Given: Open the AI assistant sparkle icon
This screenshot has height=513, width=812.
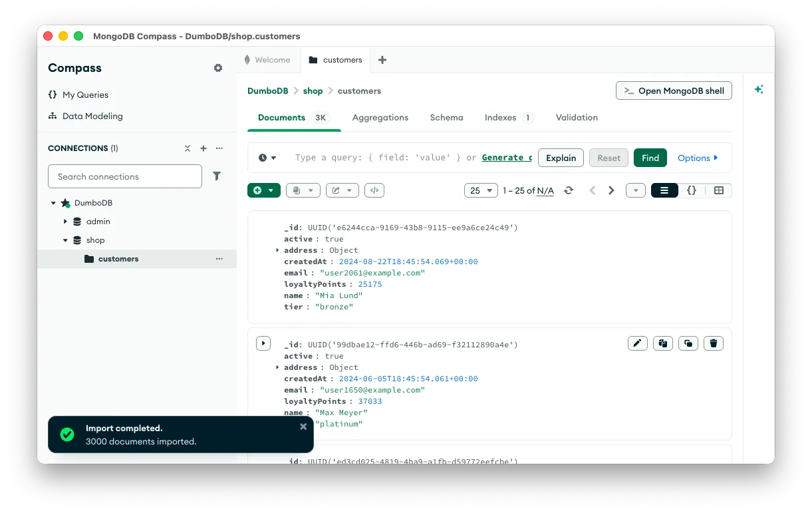Looking at the screenshot, I should click(759, 89).
